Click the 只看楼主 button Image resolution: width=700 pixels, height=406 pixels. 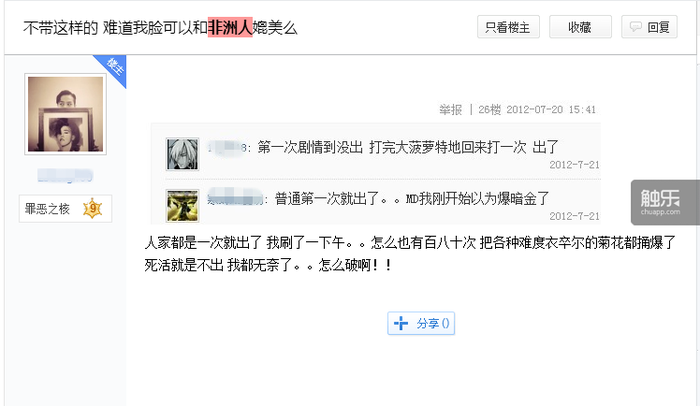pos(508,27)
